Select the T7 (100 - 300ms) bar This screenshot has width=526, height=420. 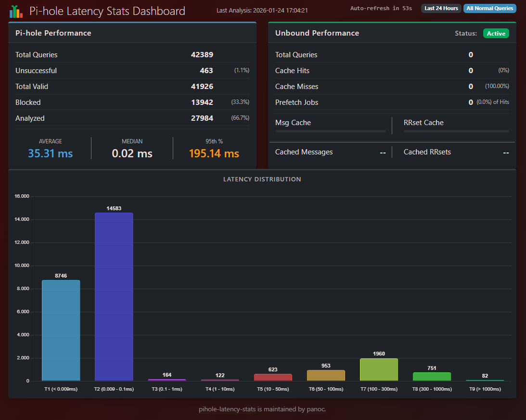pyautogui.click(x=379, y=370)
